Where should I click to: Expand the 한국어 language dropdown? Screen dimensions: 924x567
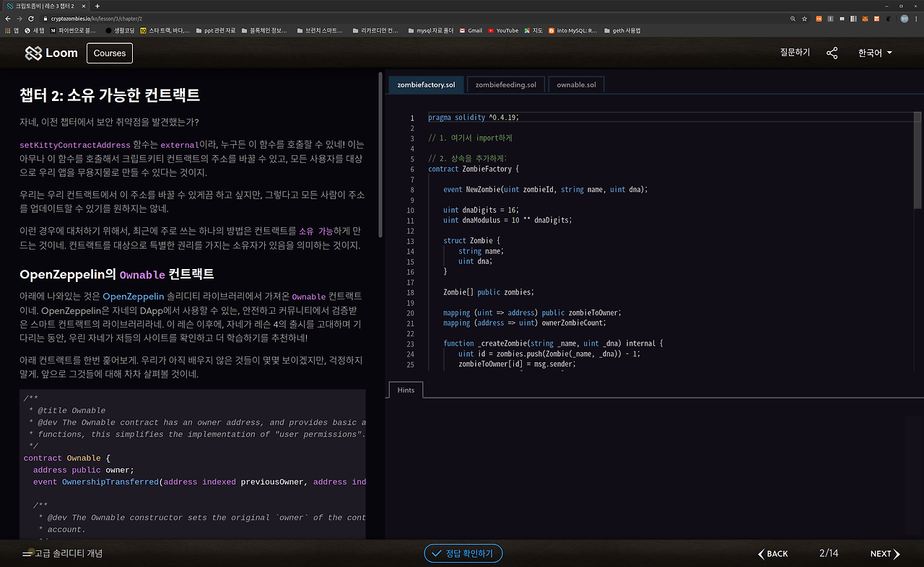pos(875,53)
